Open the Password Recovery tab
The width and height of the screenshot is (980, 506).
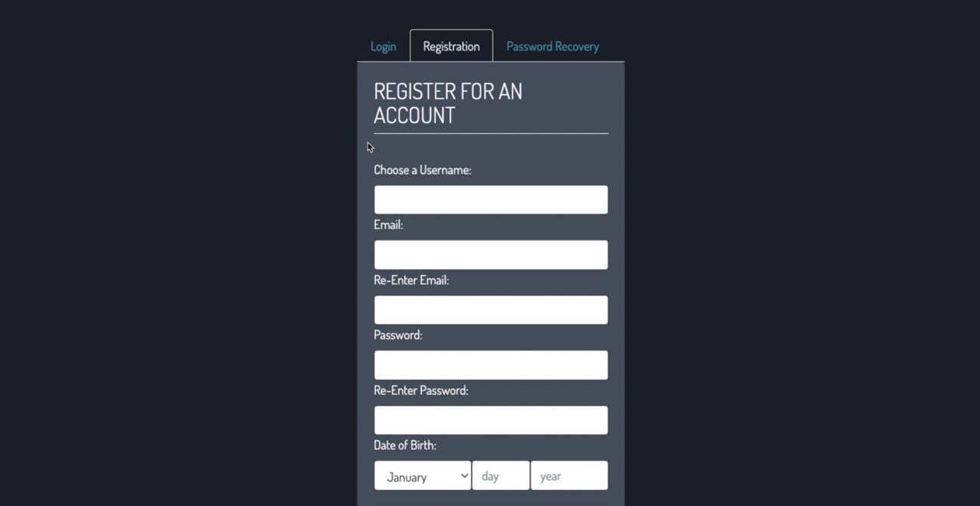[552, 47]
